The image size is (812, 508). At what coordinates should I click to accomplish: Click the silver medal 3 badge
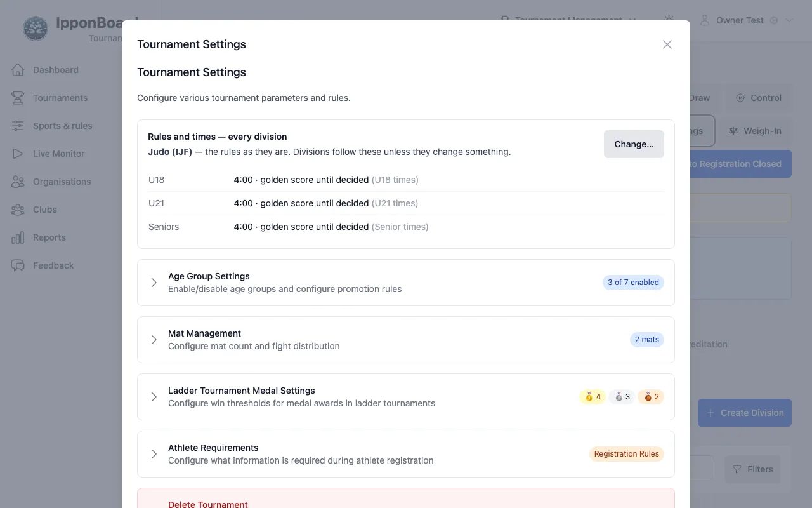tap(622, 397)
